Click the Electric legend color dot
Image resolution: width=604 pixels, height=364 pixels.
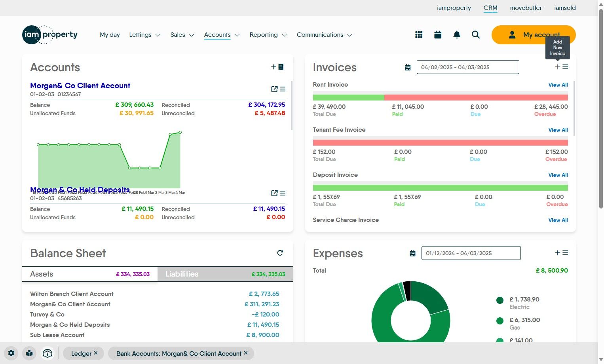(x=500, y=300)
